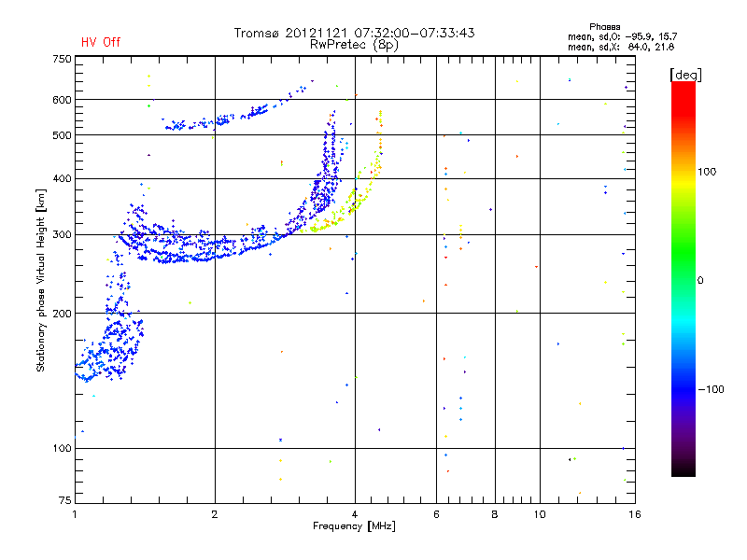Click the '4' frequency axis tick label

pyautogui.click(x=355, y=514)
